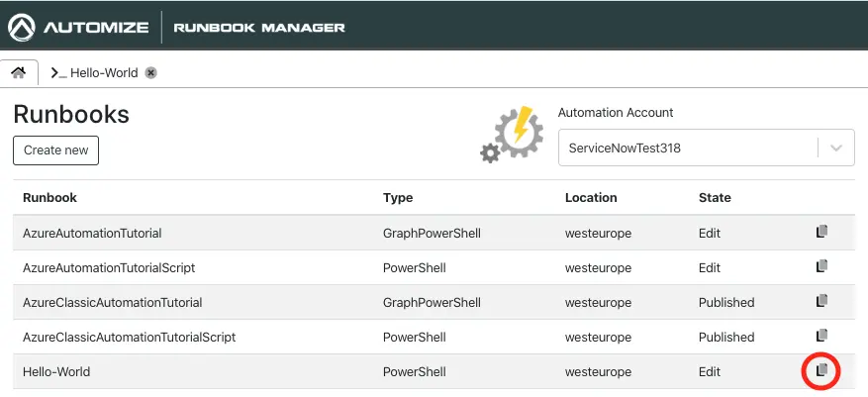Open the AzureClassicAutomationTutorial runbook row
Viewport: 868px width, 397px height.
point(112,303)
